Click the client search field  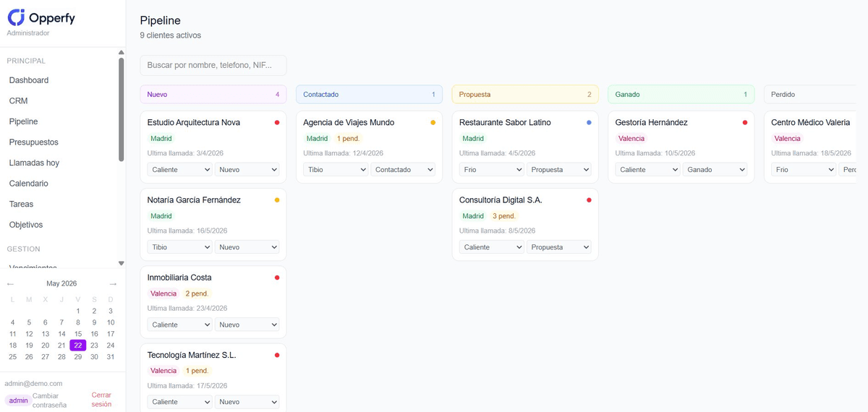(x=213, y=65)
